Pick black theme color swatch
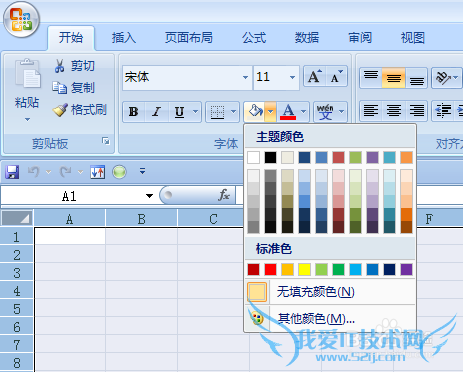The height and width of the screenshot is (372, 463). tap(270, 157)
